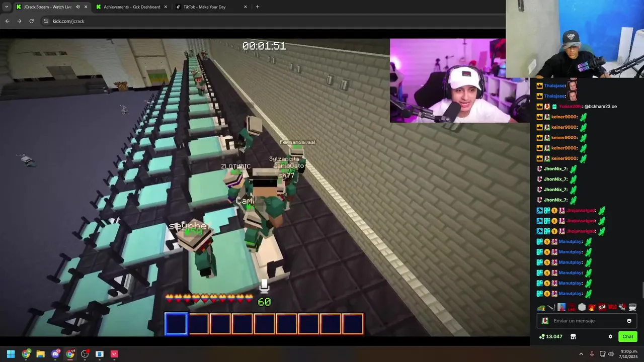Insert the red S/M emote

[x=602, y=307]
